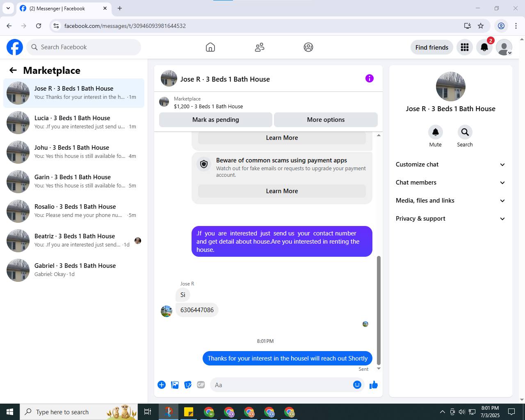Attach a photo using the image icon
Image resolution: width=525 pixels, height=420 pixels.
(175, 385)
